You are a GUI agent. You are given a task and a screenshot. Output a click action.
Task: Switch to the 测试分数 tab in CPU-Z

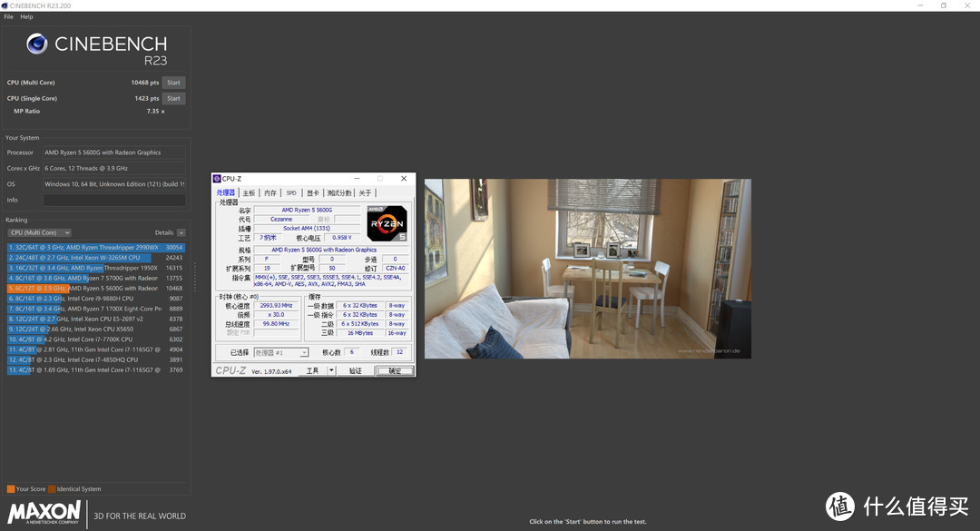(339, 193)
